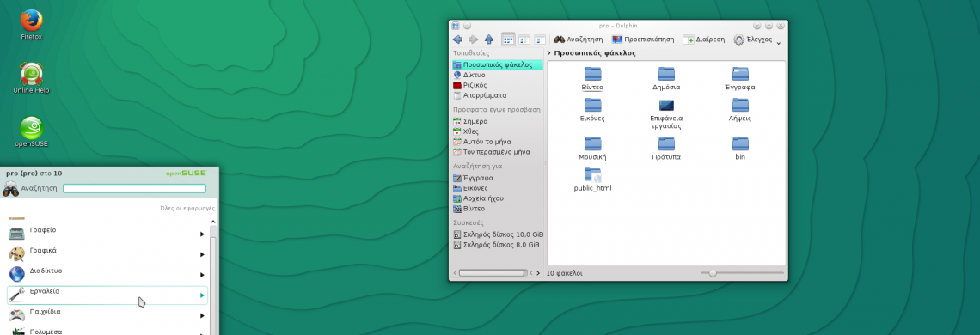This screenshot has height=335, width=980.
Task: Open the Διαδίκτυο menu category
Action: pyautogui.click(x=107, y=274)
